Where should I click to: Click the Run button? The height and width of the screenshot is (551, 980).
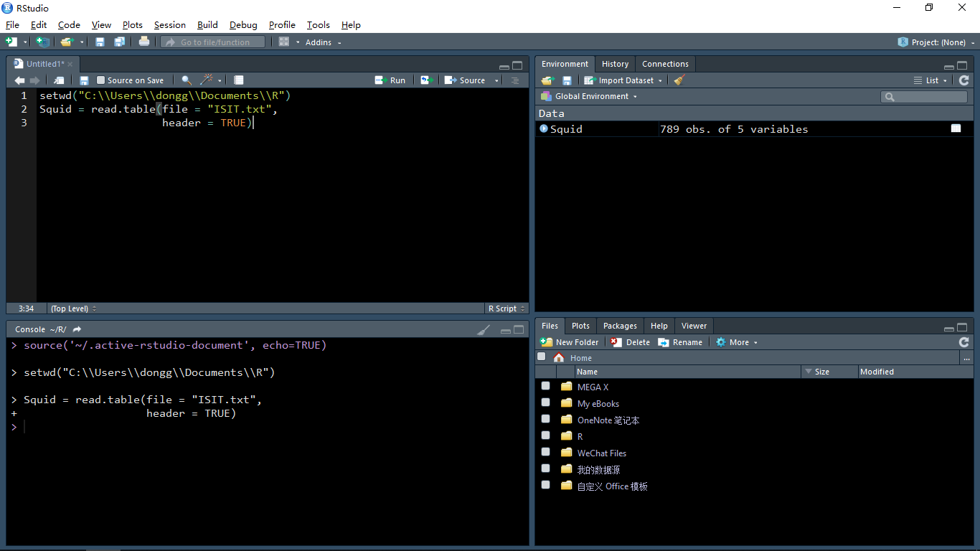[390, 80]
